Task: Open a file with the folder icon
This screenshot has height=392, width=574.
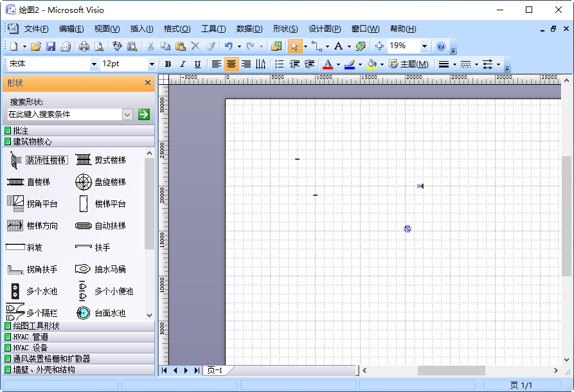Action: coord(36,46)
